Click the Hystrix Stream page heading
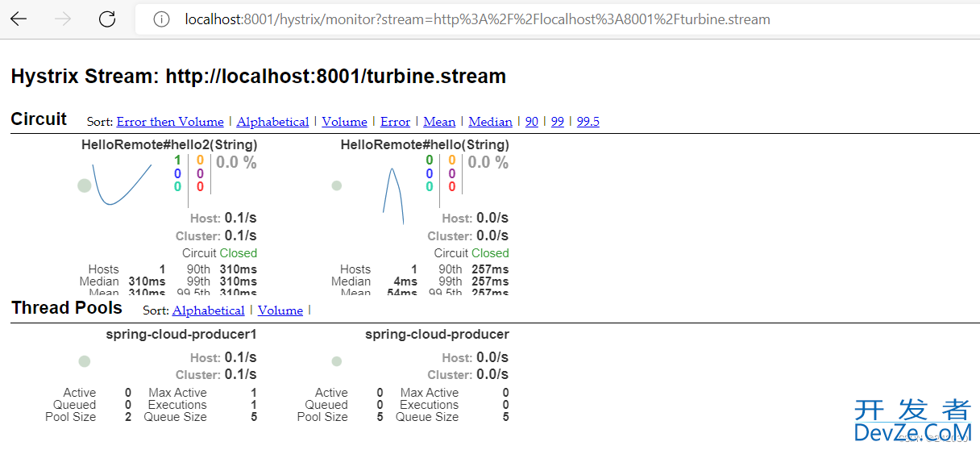 click(259, 77)
